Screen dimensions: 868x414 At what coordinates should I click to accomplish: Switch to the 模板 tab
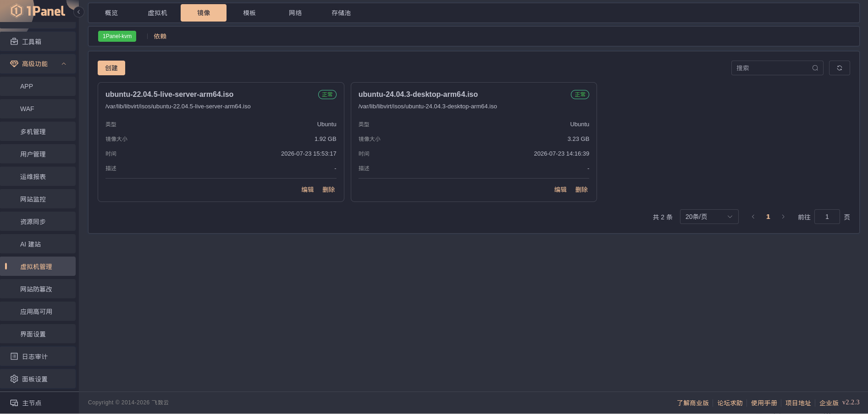click(249, 13)
